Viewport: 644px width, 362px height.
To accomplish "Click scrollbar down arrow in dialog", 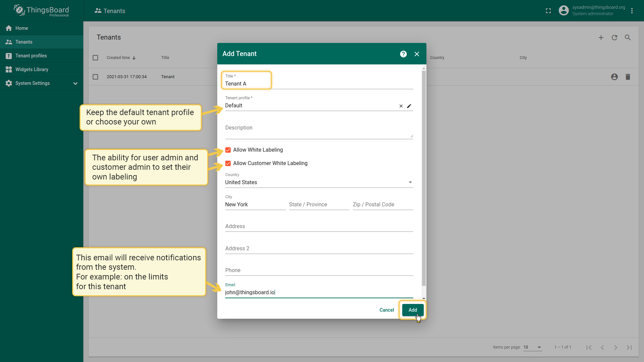I will coord(424,298).
